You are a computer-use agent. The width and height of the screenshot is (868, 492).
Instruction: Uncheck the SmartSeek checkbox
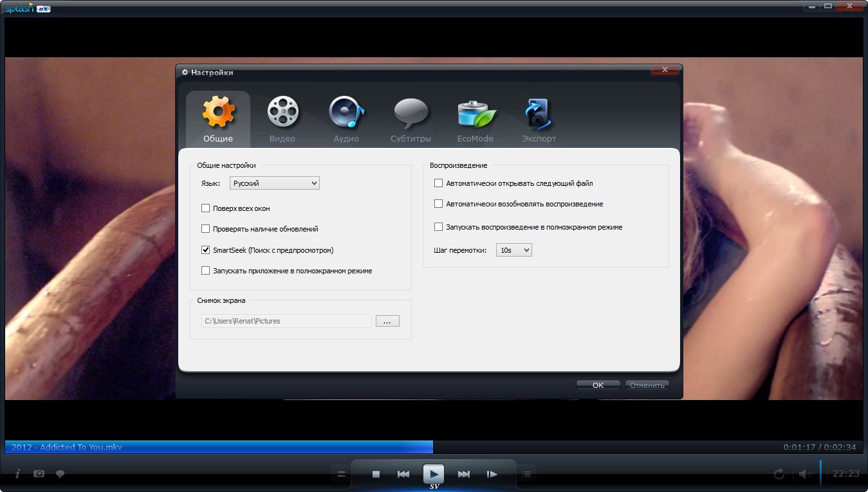click(206, 250)
